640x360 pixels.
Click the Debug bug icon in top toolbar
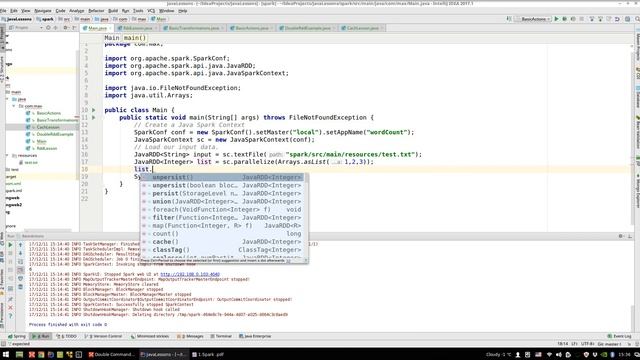pos(564,19)
